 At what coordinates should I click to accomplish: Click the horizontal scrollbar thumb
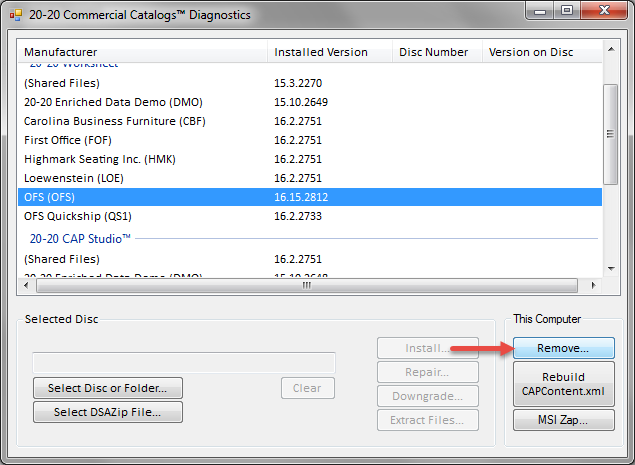pyautogui.click(x=307, y=285)
